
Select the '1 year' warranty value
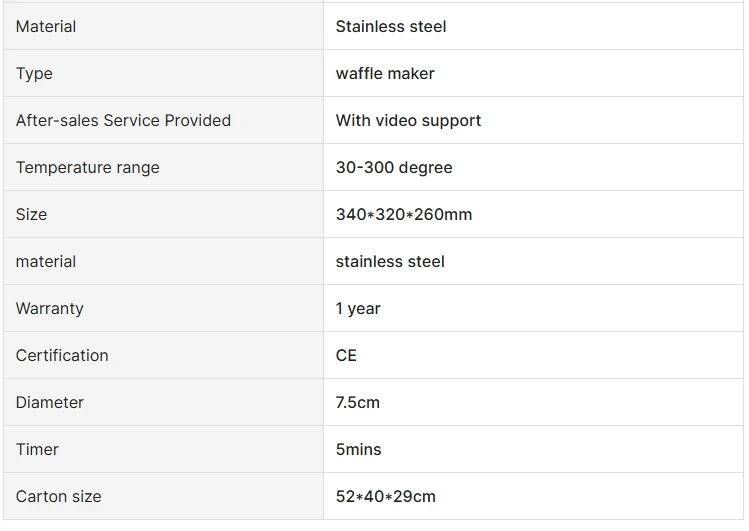(x=358, y=309)
